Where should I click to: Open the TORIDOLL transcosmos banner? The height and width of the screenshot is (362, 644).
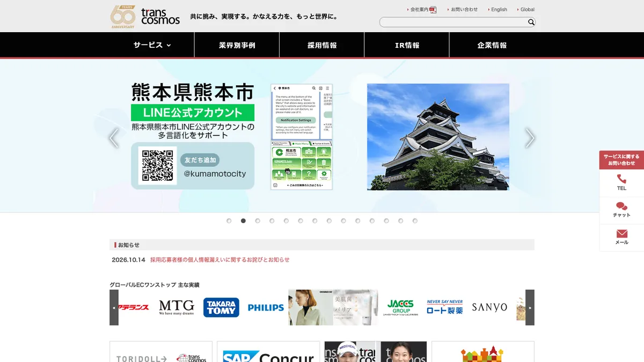161,352
